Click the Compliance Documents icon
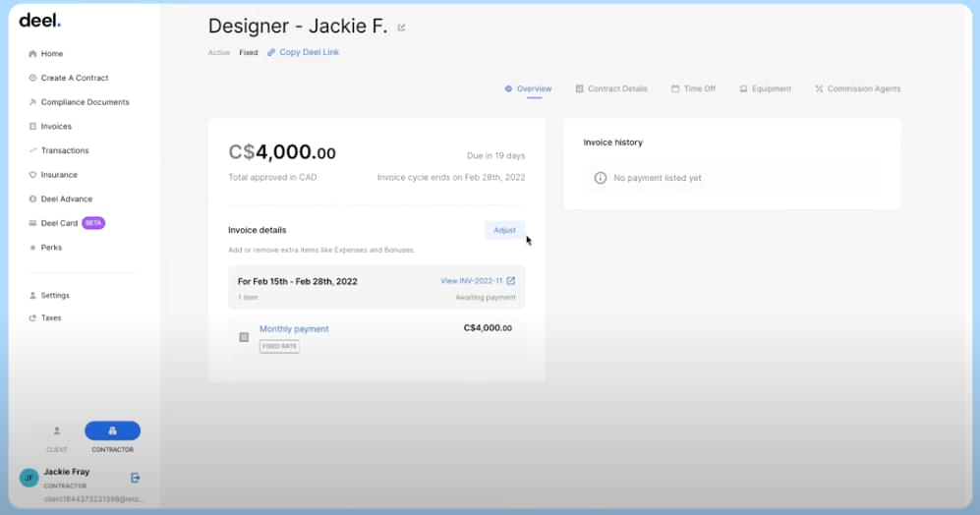Image resolution: width=980 pixels, height=515 pixels. 32,102
